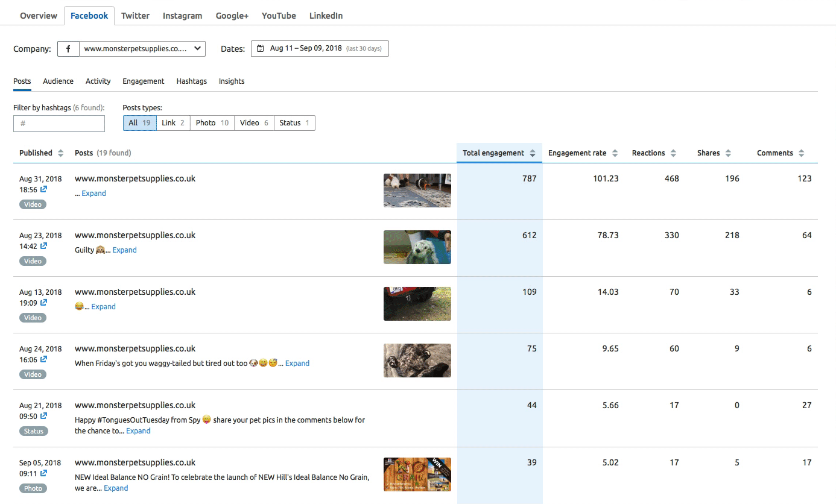Open external link icon for Aug 13 post
836x504 pixels.
43,303
